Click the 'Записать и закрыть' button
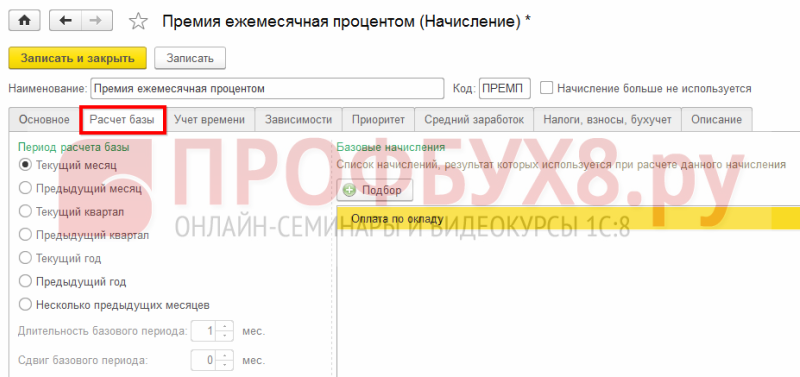Image resolution: width=800 pixels, height=377 pixels. [78, 58]
